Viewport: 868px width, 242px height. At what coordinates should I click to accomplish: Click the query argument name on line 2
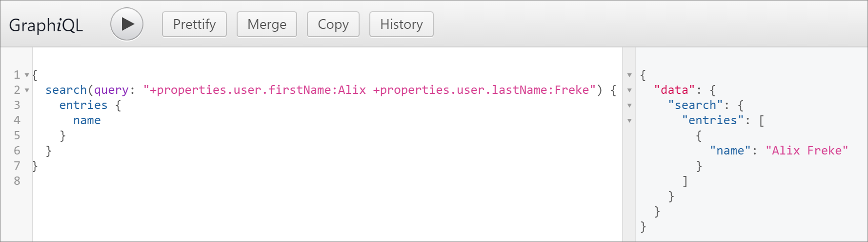click(111, 90)
